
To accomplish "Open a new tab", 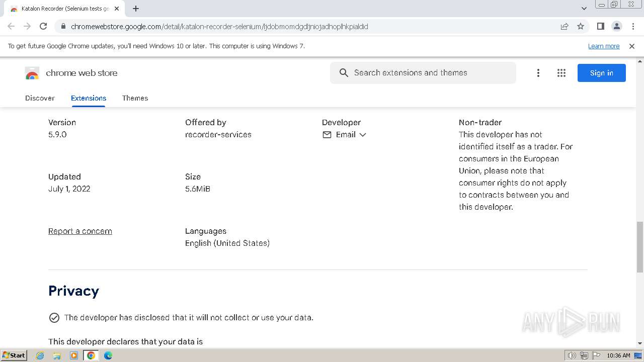I will 136,9.
